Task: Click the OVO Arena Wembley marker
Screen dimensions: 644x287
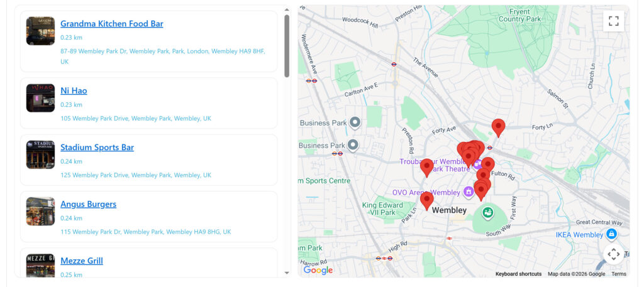Action: [x=468, y=192]
